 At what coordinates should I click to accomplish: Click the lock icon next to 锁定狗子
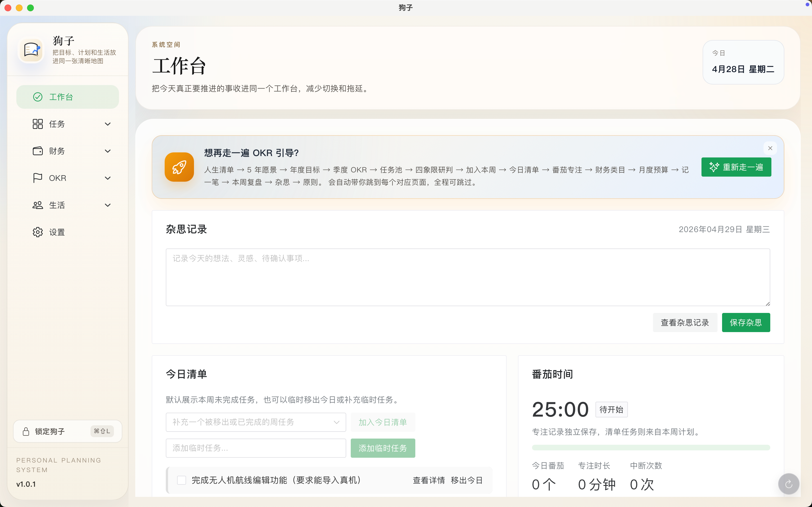click(x=26, y=431)
